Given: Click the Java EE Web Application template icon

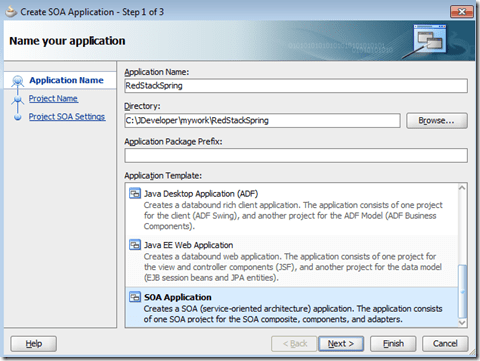Looking at the screenshot, I should pos(135,245).
